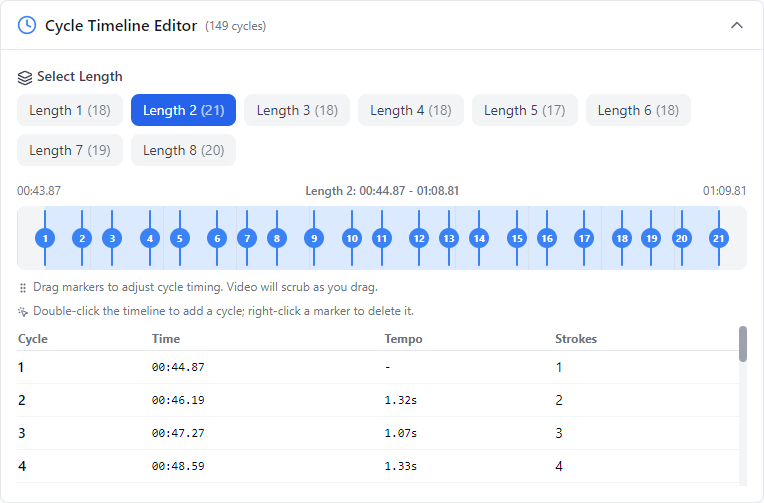Click the timeline end time 01:09.81
764x503 pixels.
point(725,191)
